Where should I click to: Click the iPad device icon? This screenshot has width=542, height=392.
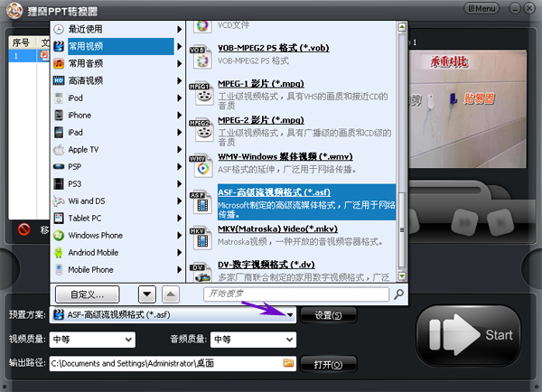(59, 133)
